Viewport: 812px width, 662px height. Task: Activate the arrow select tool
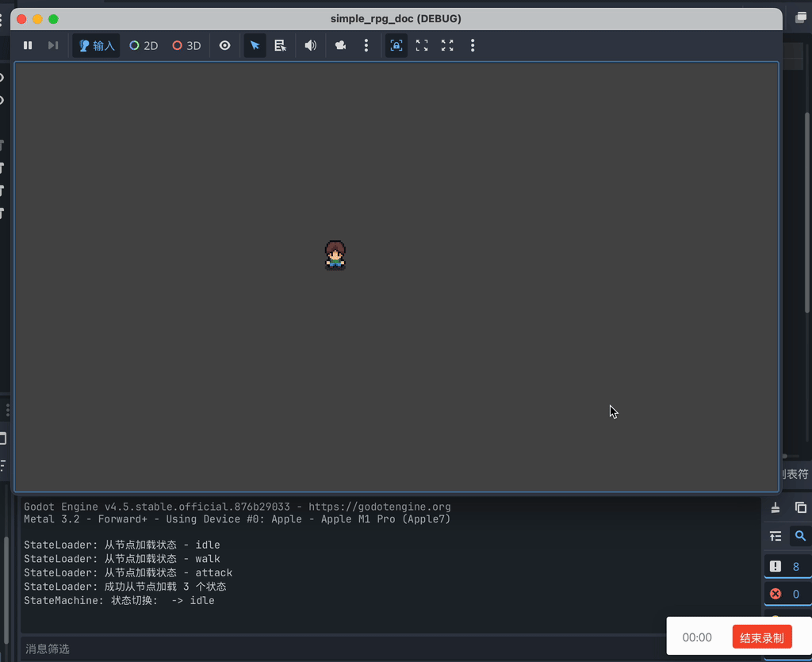click(x=255, y=45)
